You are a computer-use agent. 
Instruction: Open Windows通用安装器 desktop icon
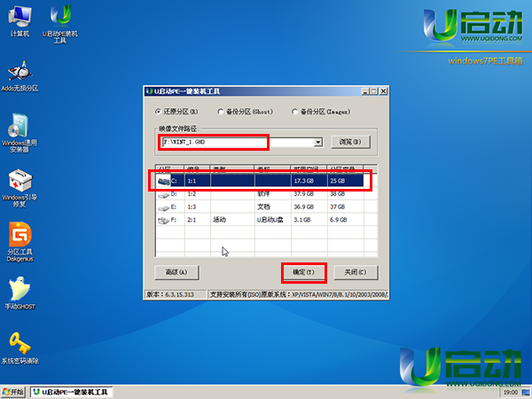(x=20, y=133)
